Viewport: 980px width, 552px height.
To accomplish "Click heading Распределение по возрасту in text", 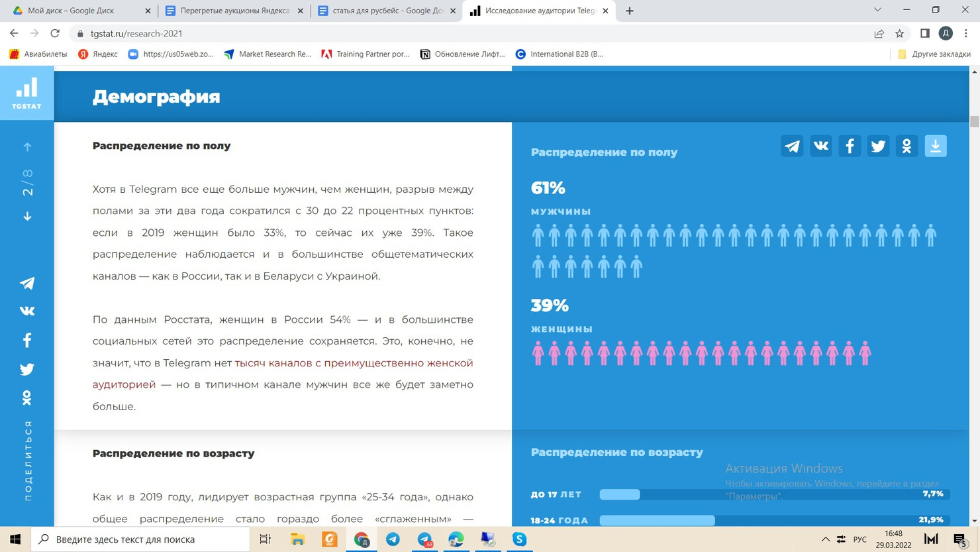I will click(173, 453).
